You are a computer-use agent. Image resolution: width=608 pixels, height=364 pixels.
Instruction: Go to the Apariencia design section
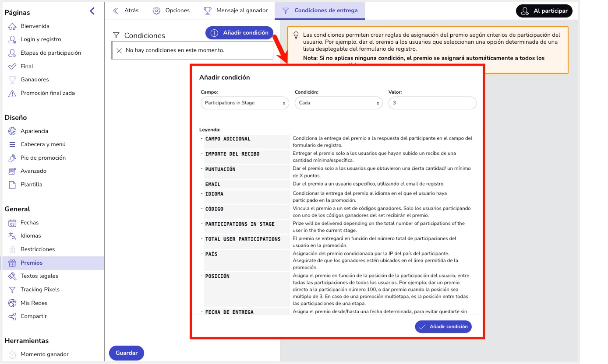34,131
